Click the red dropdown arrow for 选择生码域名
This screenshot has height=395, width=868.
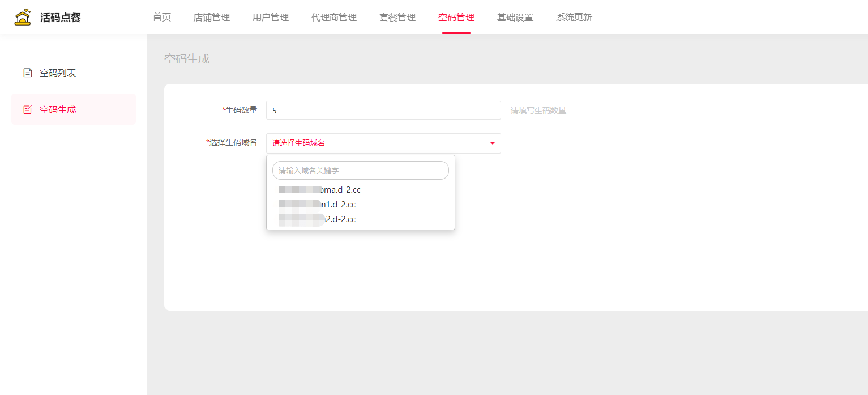492,143
